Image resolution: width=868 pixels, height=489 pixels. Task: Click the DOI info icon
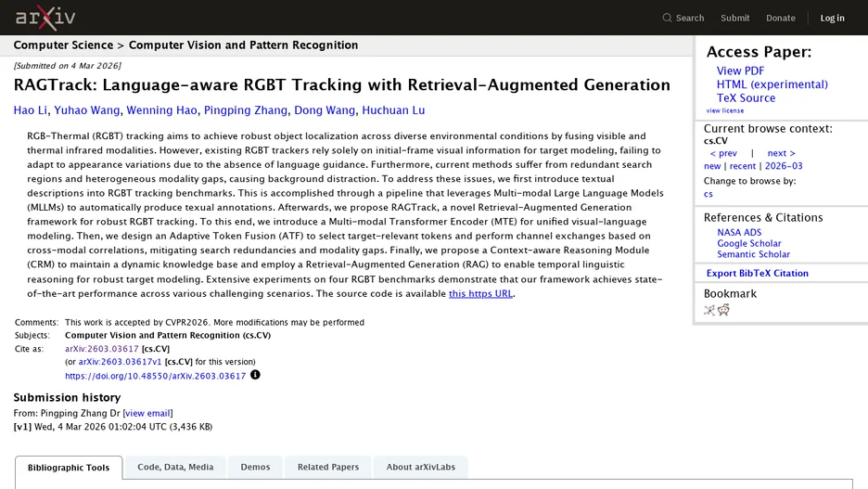[255, 375]
